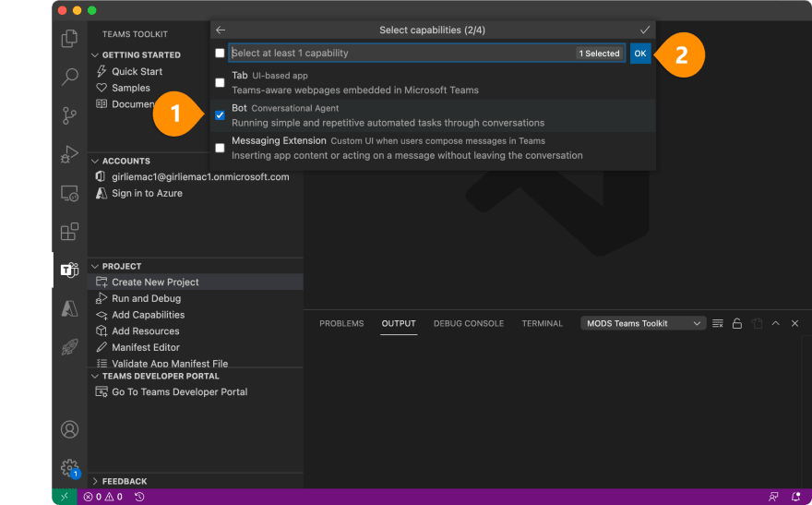
Task: Open log output file icon
Action: click(757, 324)
